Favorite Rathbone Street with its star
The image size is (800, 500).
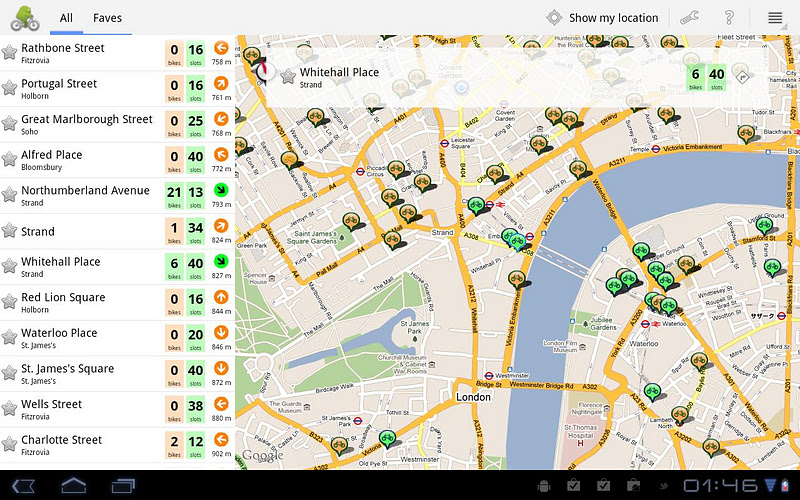9,52
